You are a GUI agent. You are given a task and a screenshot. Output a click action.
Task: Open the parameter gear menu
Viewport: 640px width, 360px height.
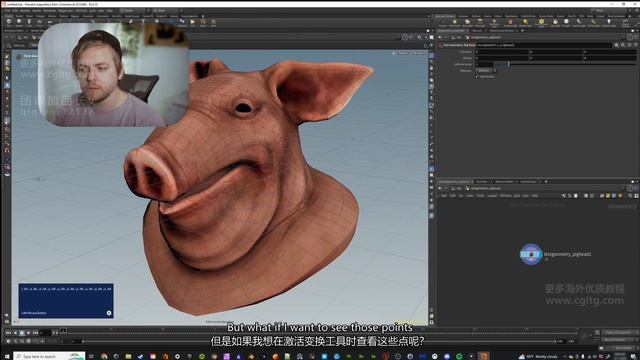click(616, 45)
